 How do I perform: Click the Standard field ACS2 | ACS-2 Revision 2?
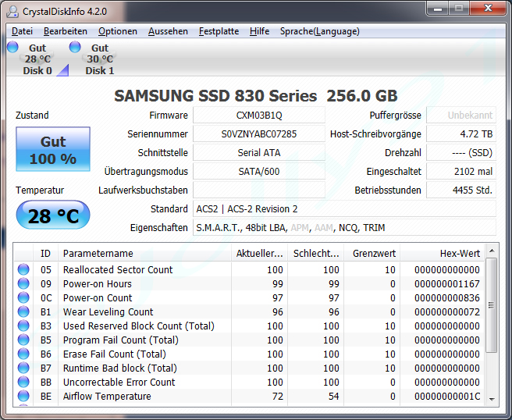tap(344, 209)
